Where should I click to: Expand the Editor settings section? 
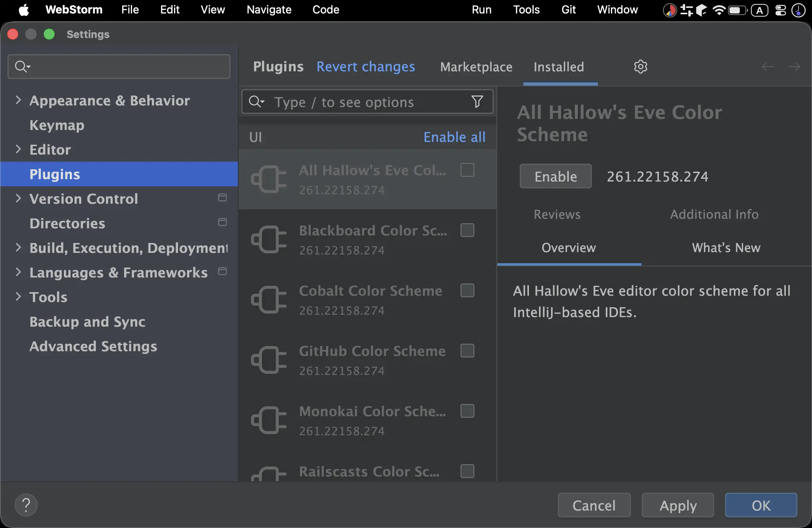click(18, 149)
